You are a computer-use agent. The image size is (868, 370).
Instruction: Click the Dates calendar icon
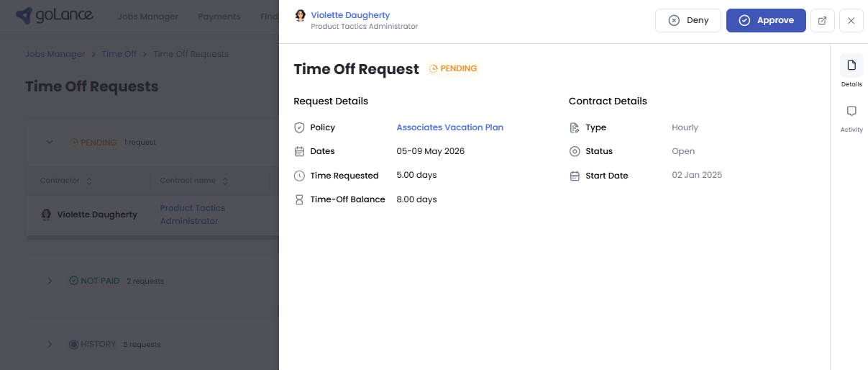[x=299, y=152]
